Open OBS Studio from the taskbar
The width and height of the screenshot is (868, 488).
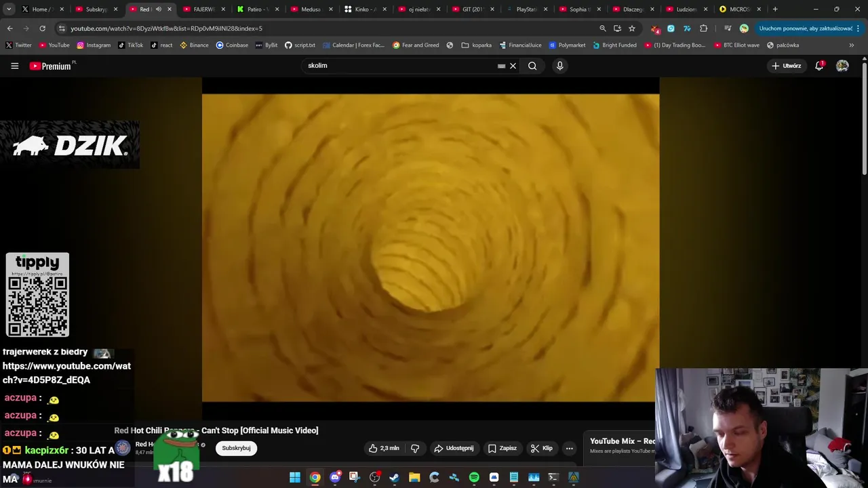374,477
